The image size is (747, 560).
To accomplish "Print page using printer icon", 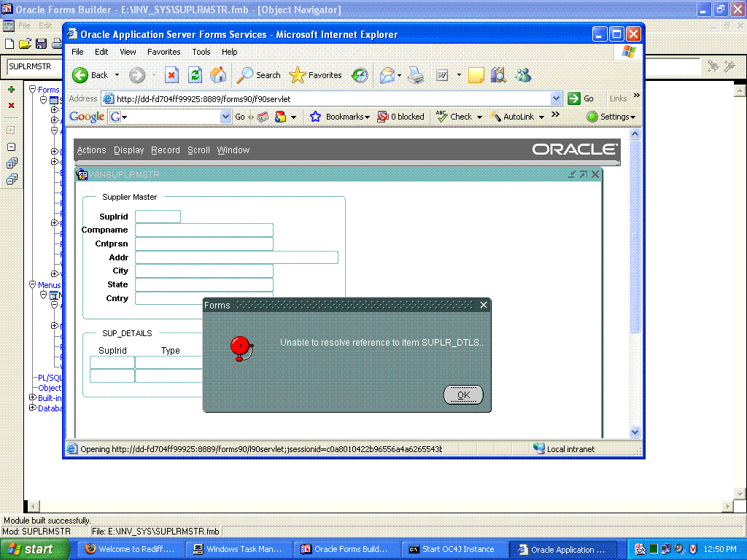I will (x=416, y=75).
